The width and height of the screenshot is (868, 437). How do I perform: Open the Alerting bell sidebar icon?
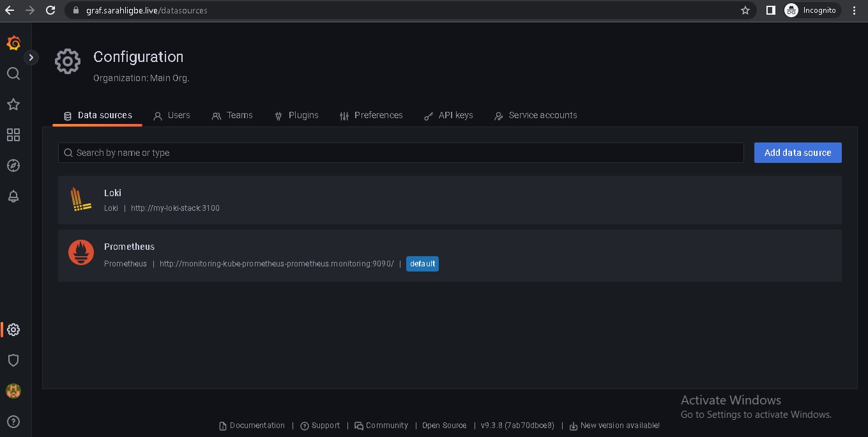(x=13, y=196)
